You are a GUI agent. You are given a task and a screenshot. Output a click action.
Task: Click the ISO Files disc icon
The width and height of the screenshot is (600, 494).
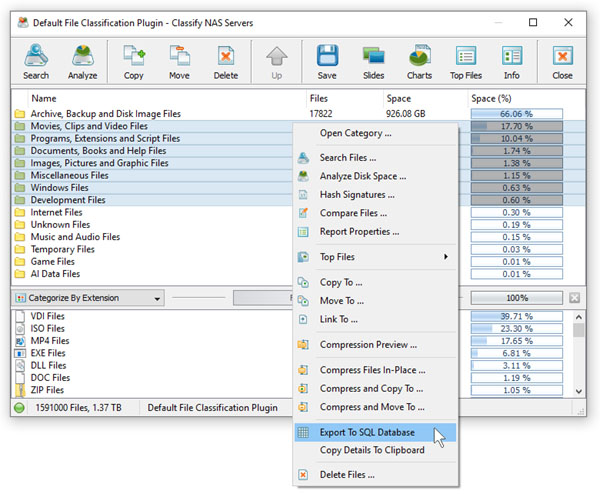tap(20, 329)
